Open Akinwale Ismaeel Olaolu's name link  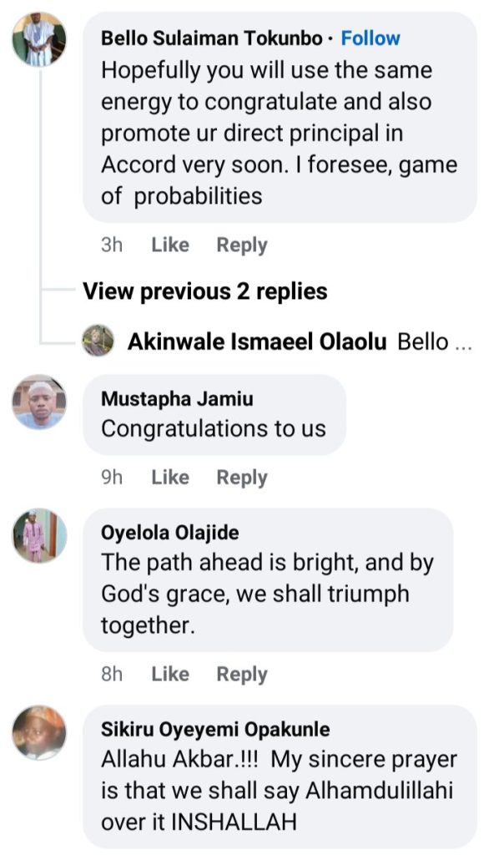(256, 342)
